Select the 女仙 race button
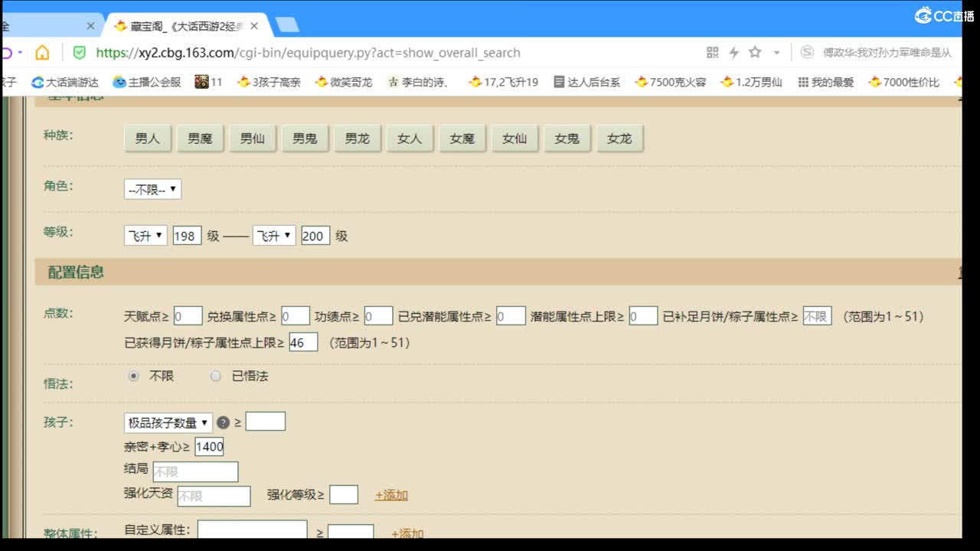Image resolution: width=980 pixels, height=551 pixels. pos(514,139)
